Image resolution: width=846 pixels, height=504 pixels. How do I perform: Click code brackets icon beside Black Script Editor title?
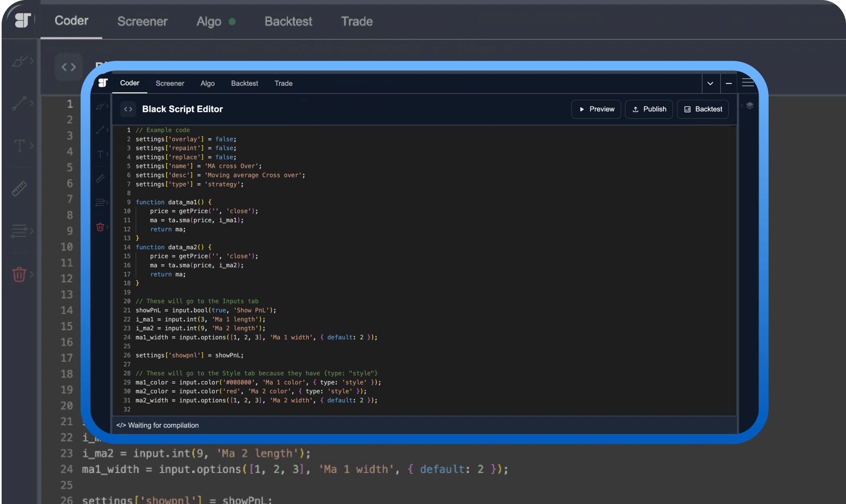pos(128,109)
